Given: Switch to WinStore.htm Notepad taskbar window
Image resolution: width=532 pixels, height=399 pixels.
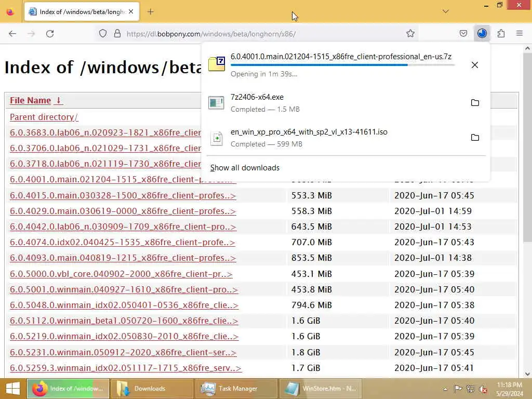Looking at the screenshot, I should click(320, 389).
